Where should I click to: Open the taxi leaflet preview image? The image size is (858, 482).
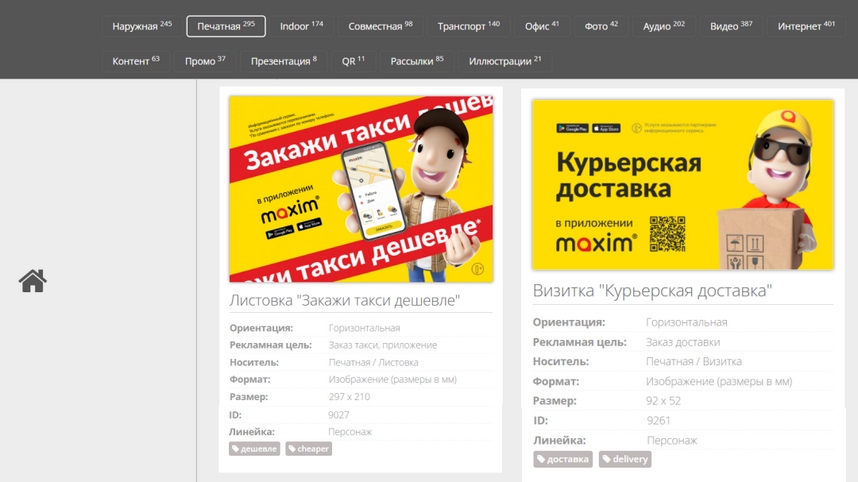361,189
